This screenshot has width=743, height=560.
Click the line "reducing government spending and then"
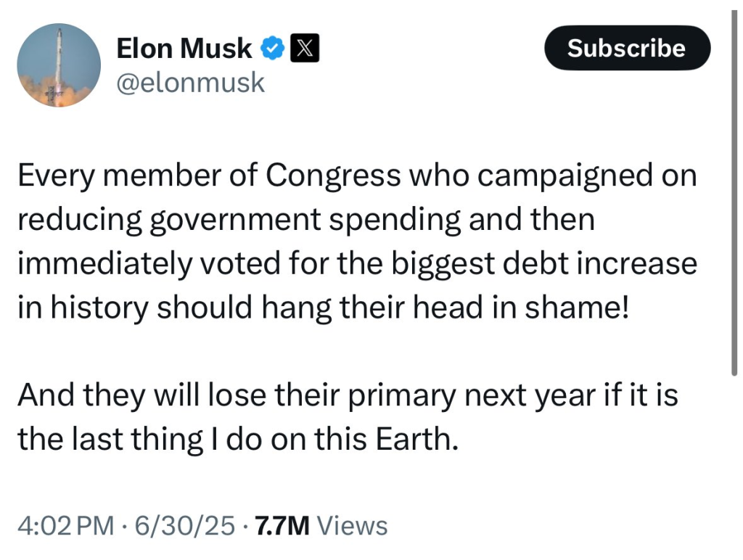(305, 221)
